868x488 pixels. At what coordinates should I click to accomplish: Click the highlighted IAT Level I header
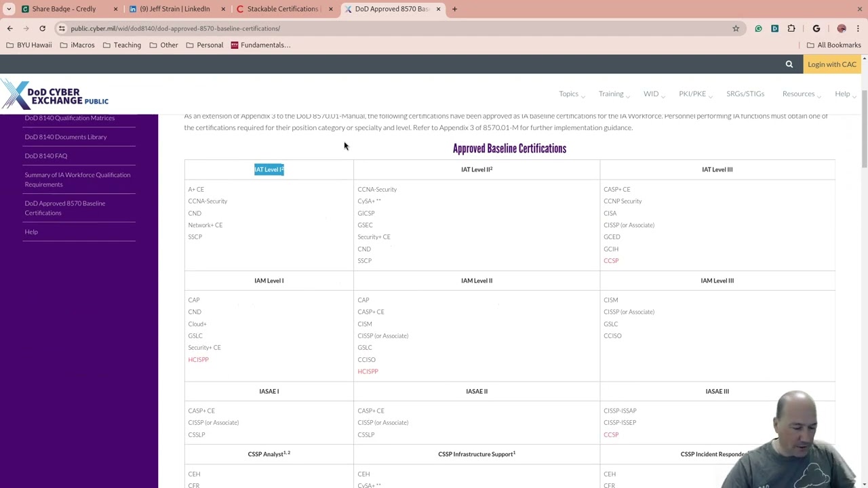pyautogui.click(x=269, y=169)
